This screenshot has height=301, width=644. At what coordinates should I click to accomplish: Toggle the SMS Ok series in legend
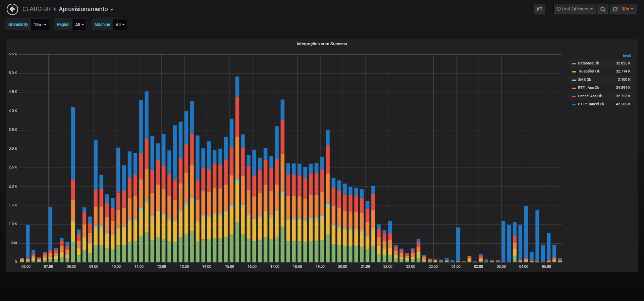coord(584,80)
